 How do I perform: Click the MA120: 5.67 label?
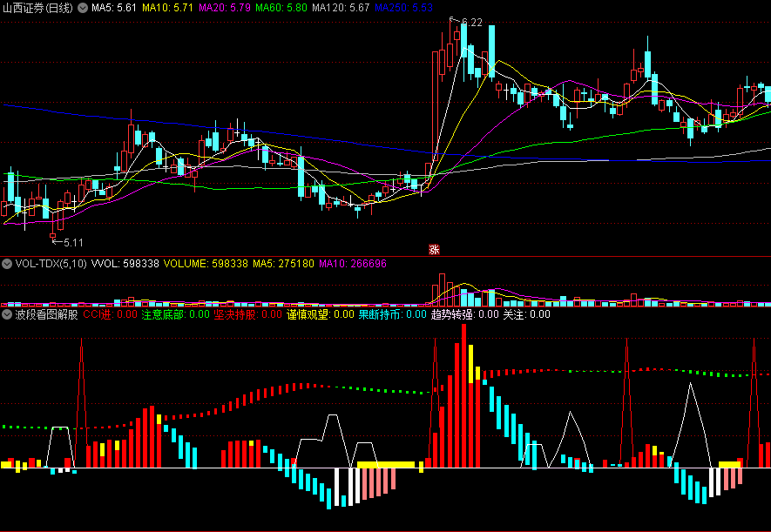pos(341,8)
